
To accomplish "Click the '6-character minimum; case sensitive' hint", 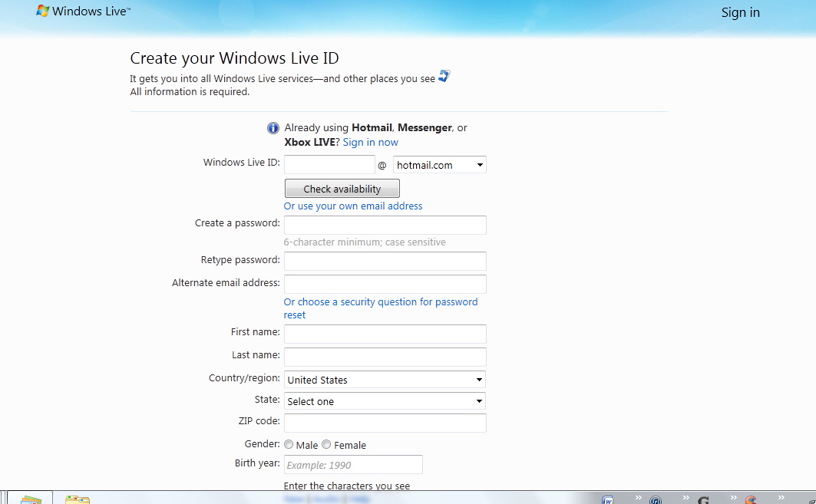I will 365,242.
